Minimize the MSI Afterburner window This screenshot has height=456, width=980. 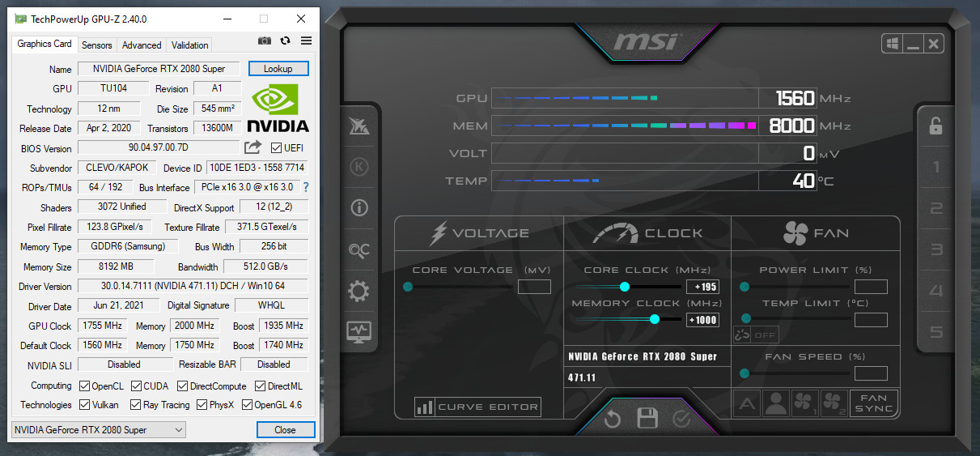(913, 44)
